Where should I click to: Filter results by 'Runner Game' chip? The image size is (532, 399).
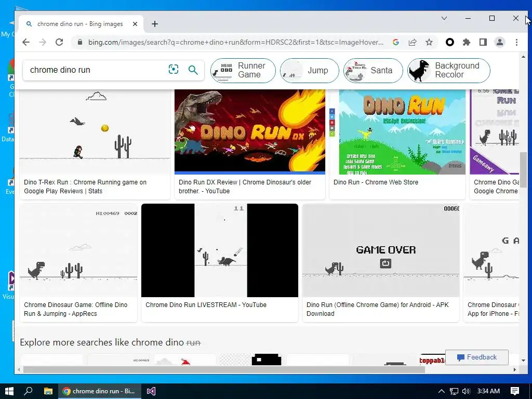[243, 70]
